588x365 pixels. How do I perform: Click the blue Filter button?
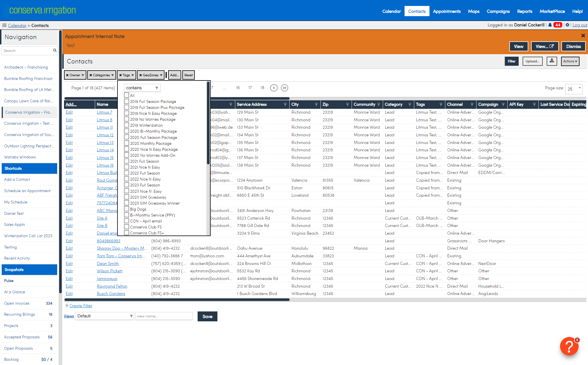512,61
